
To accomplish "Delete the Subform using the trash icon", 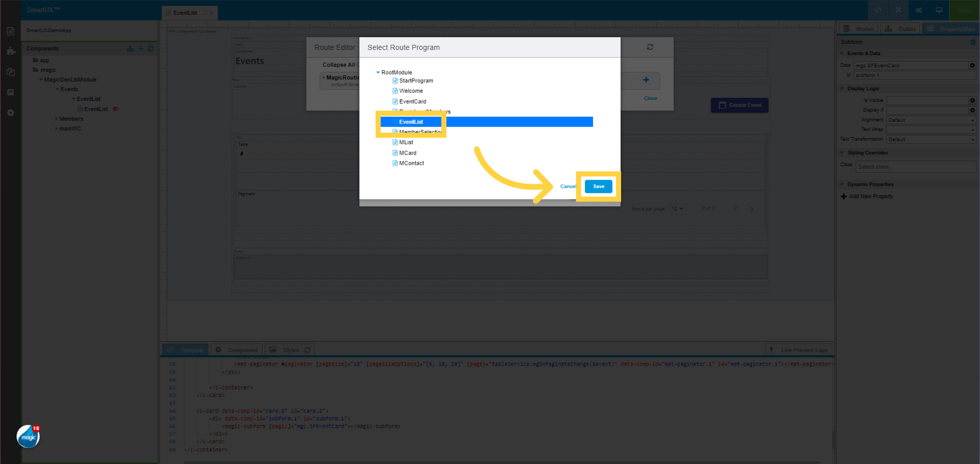I will tap(972, 42).
